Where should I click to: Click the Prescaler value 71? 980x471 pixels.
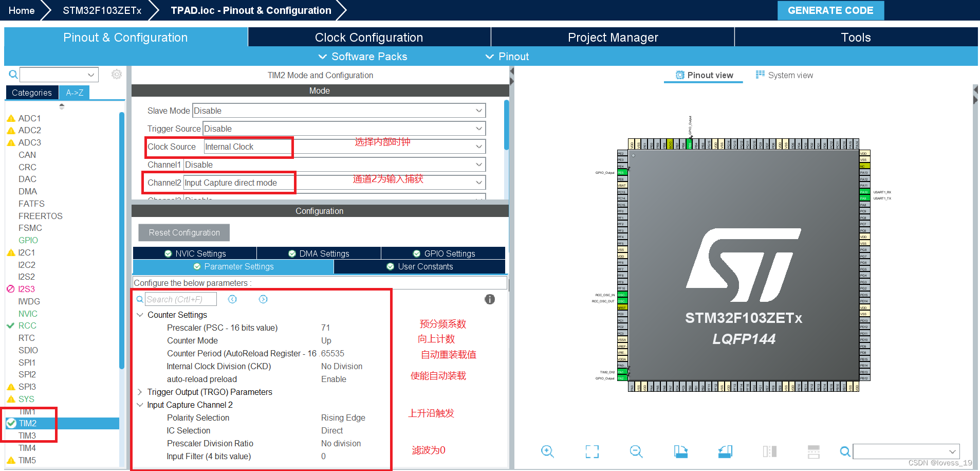click(x=326, y=328)
